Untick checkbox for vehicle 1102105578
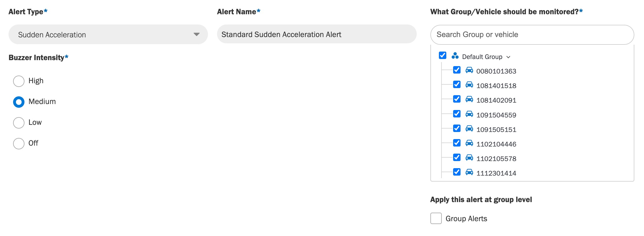Screen dimensions: 644x236 click(457, 157)
